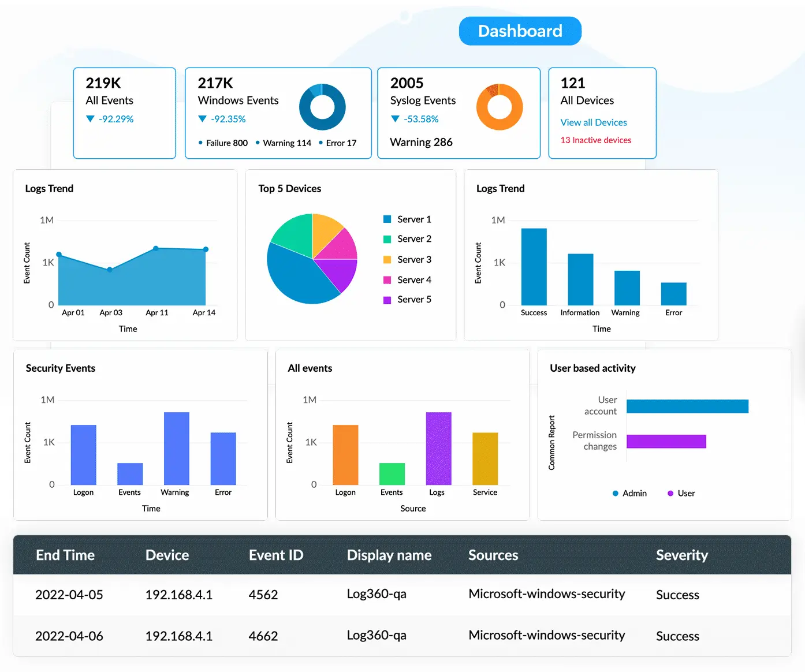This screenshot has height=672, width=805.
Task: Click the 2005 Syslog Events count
Action: (407, 83)
